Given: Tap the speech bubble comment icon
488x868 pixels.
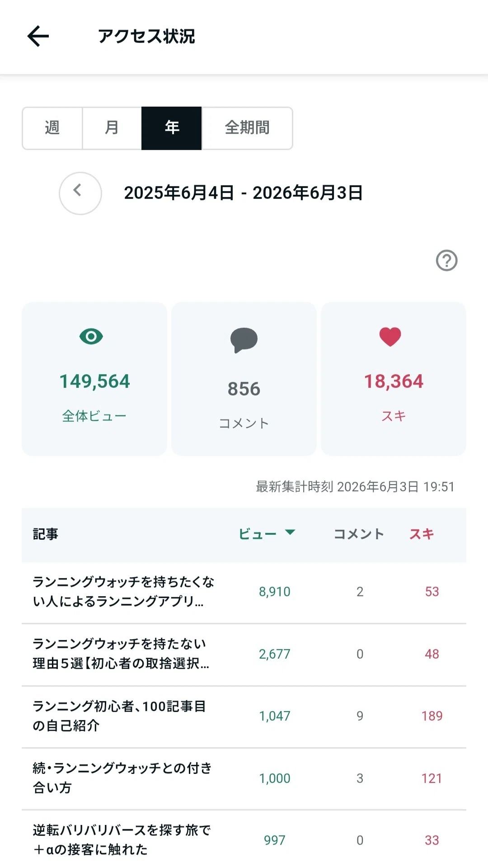Looking at the screenshot, I should 244,340.
